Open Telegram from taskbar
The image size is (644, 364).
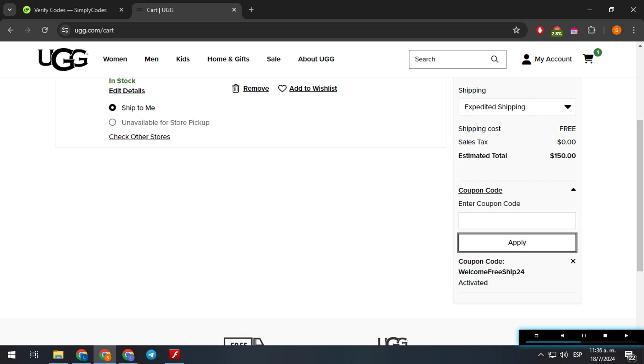(151, 355)
